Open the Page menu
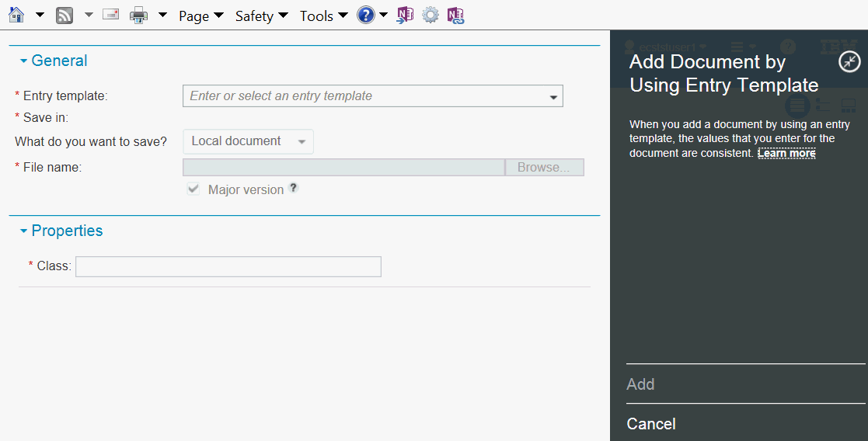This screenshot has height=441, width=868. coord(201,16)
